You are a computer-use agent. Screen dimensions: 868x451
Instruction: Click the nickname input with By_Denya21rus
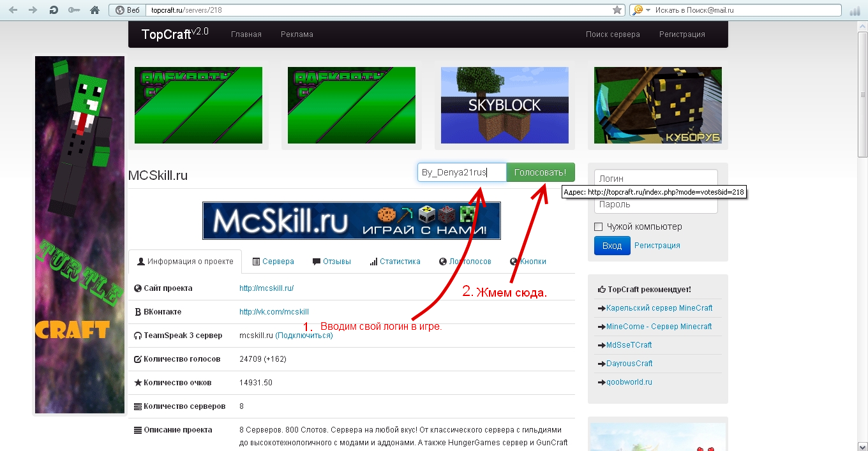pos(462,172)
